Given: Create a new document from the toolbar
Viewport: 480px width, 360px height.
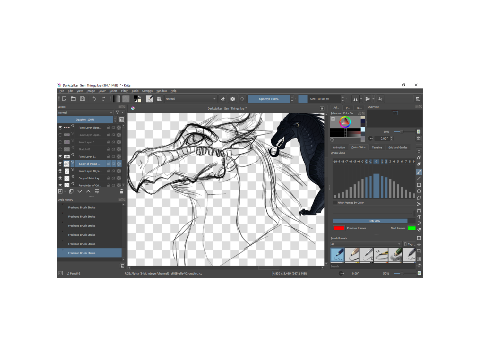Looking at the screenshot, I should click(x=64, y=99).
